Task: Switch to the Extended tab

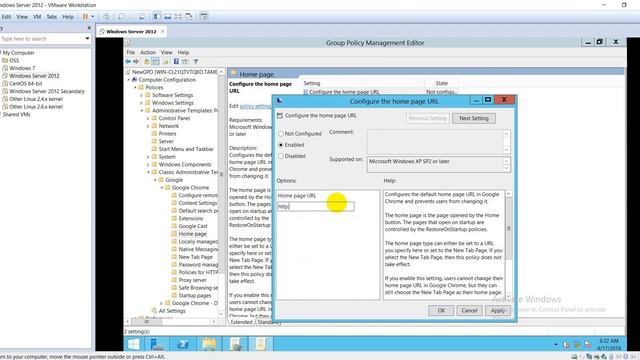Action: [241, 322]
